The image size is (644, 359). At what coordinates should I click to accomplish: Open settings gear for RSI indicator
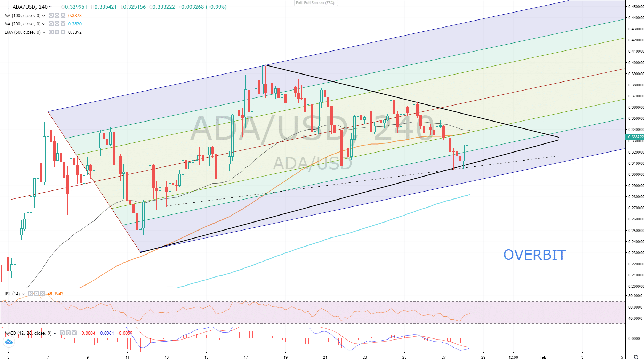point(37,294)
